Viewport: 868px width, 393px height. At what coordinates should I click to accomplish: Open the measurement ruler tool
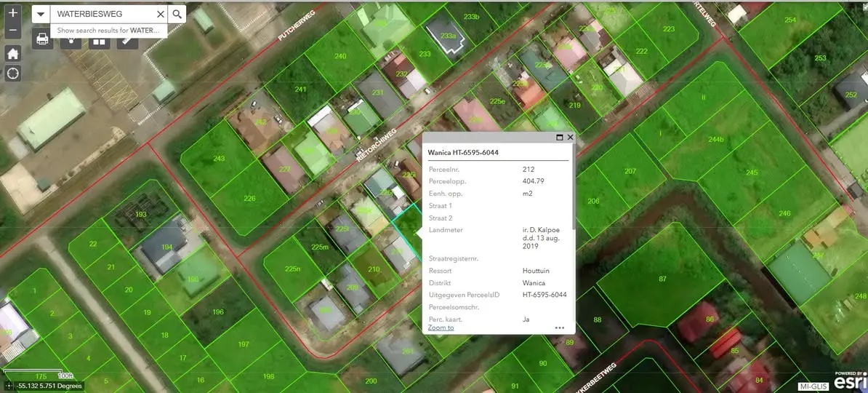pyautogui.click(x=127, y=40)
